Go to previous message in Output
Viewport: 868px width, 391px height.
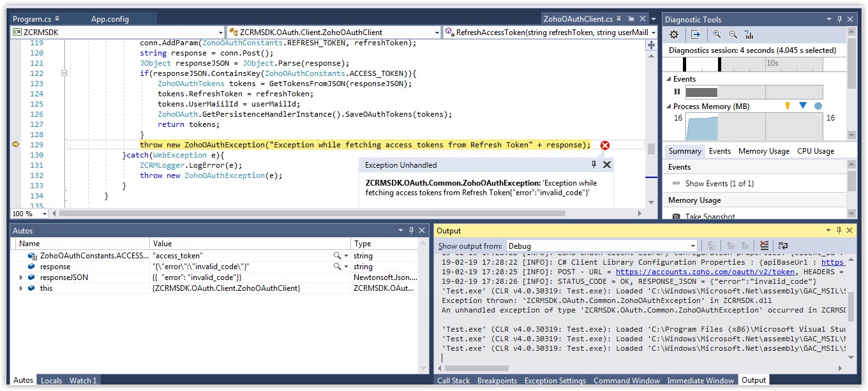731,246
